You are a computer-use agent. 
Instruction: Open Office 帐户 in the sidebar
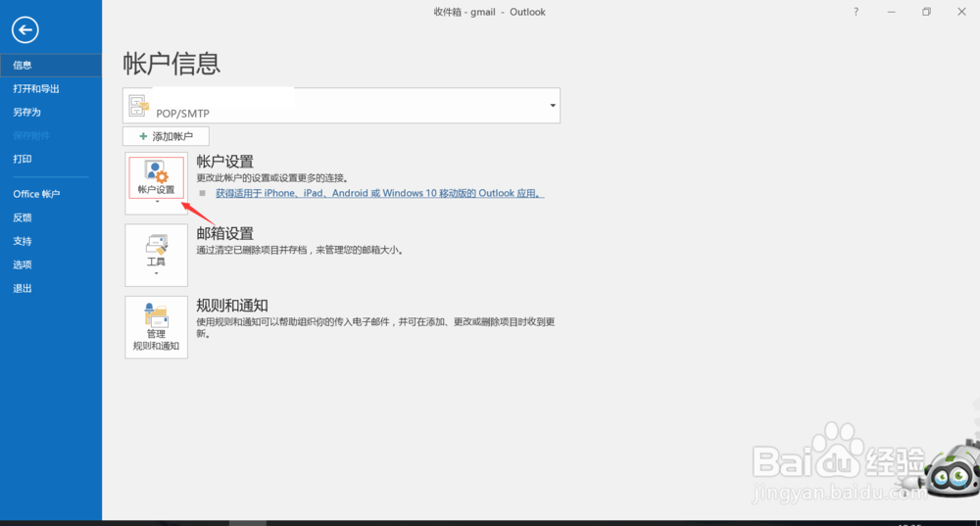click(x=51, y=194)
